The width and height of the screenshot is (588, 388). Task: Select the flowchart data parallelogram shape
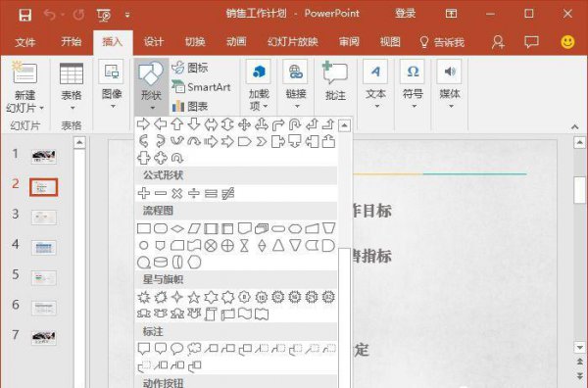click(x=194, y=228)
